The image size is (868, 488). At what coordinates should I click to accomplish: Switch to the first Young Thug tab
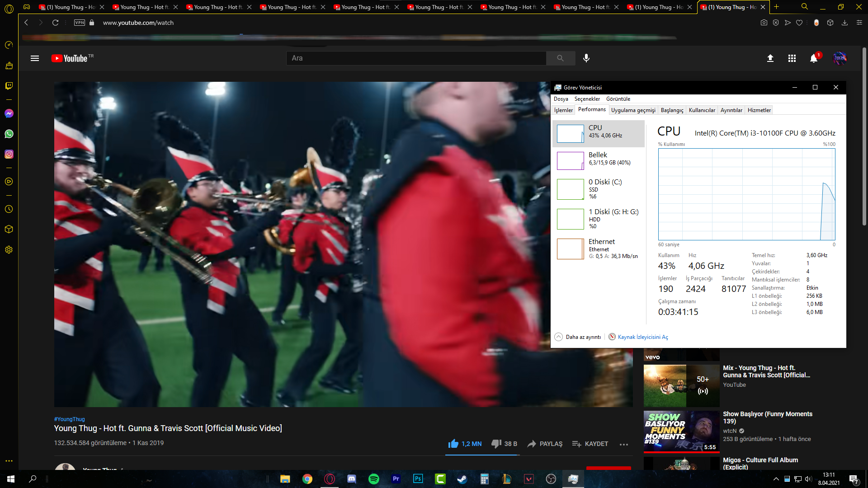pyautogui.click(x=71, y=7)
